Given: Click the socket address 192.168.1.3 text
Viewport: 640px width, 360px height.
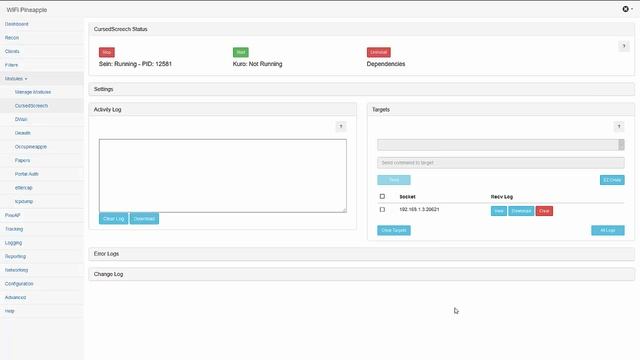Looking at the screenshot, I should point(419,209).
